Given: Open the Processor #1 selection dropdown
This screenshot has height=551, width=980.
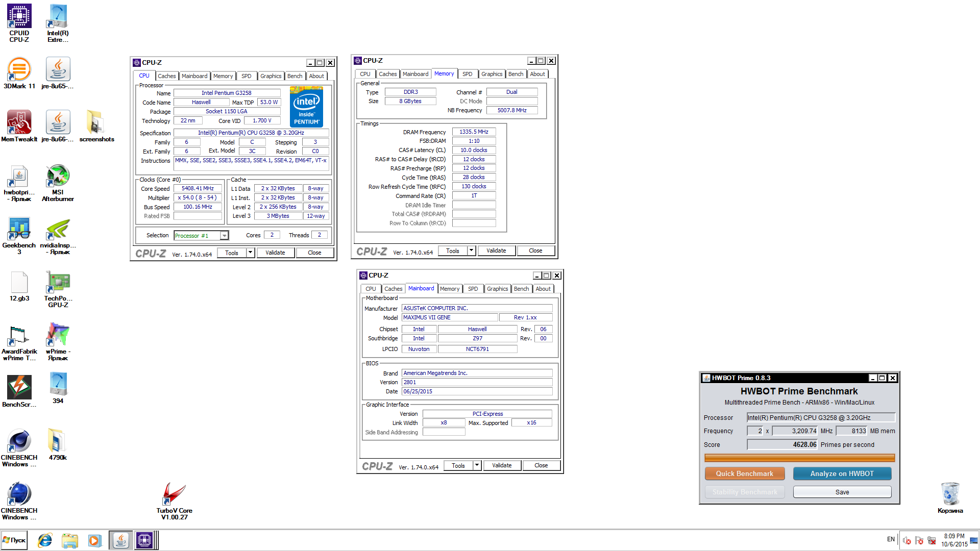Looking at the screenshot, I should tap(224, 235).
